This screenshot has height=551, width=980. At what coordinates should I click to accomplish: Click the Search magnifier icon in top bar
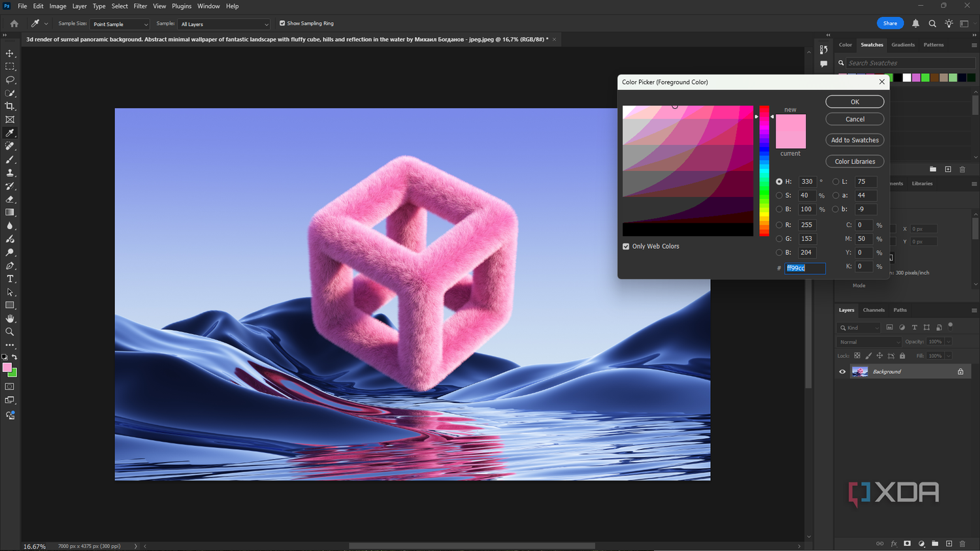click(932, 24)
